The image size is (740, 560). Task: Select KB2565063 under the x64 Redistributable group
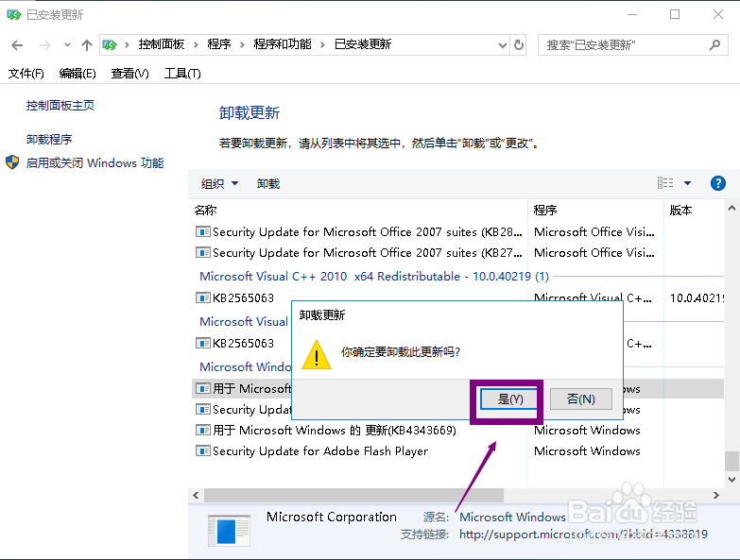[243, 297]
